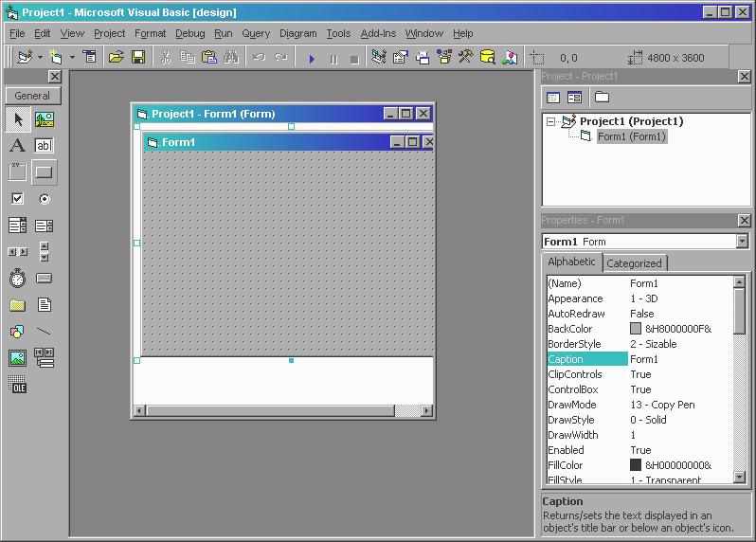756x542 pixels.
Task: Open Properties Window from the toolbar
Action: [400, 58]
